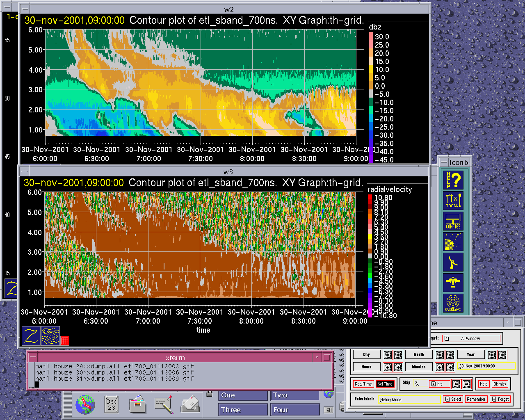525x420 pixels.
Task: Step Month backward with left arrow
Action: [440, 355]
